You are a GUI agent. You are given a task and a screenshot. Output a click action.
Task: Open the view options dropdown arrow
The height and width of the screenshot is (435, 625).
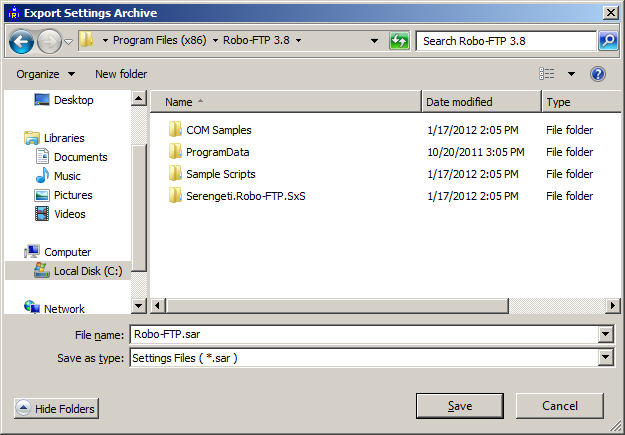pyautogui.click(x=571, y=74)
